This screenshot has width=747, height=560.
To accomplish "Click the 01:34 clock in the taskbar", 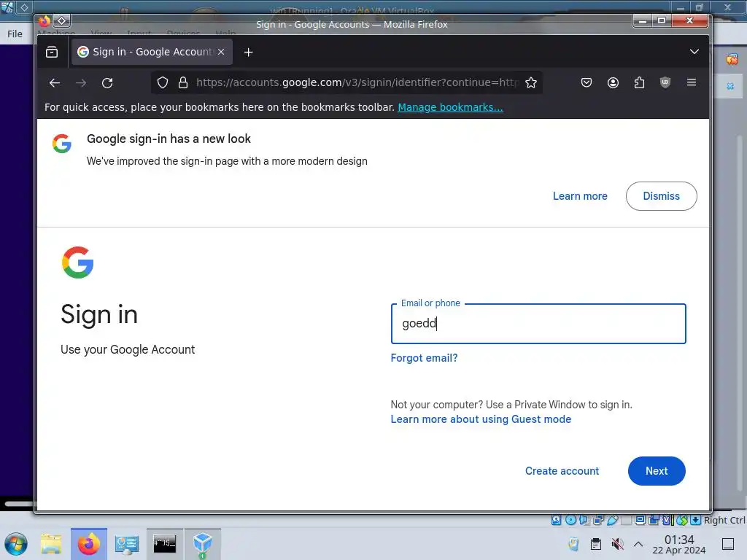I will click(679, 544).
